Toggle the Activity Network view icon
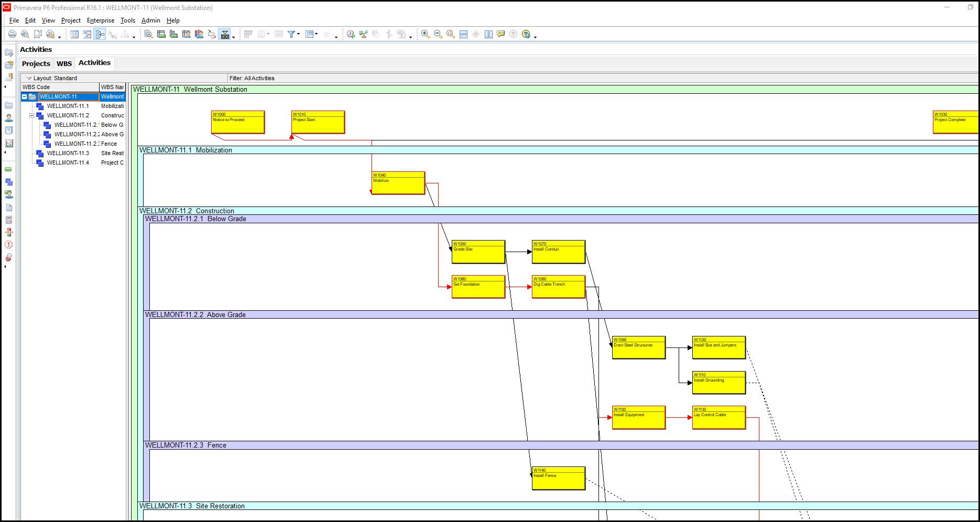Screen dimensions: 980x522 [x=100, y=34]
